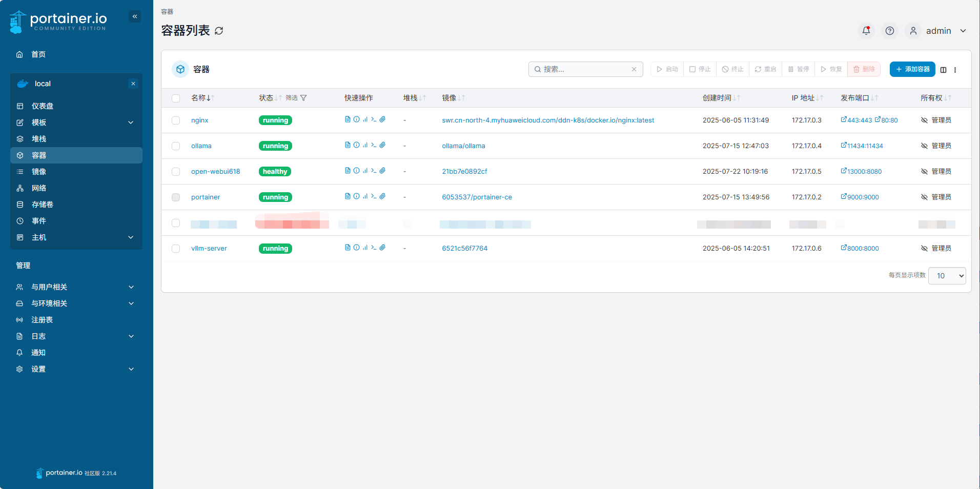The image size is (980, 489).
Task: Check the ollama container checkbox
Action: pos(176,146)
